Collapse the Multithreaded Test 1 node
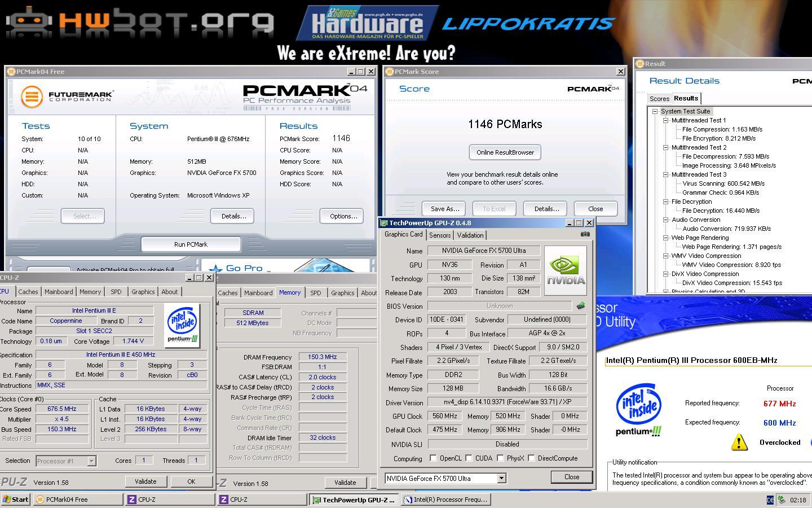 pos(666,120)
